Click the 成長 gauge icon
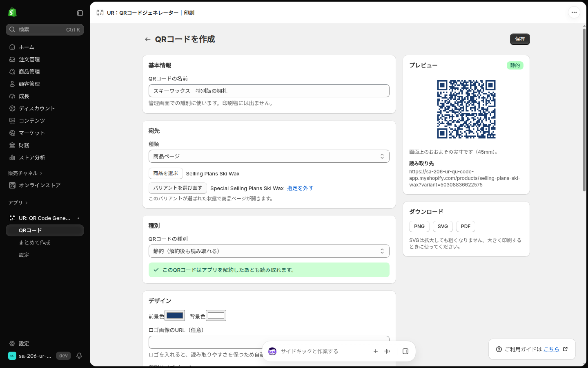This screenshot has height=368, width=588. (x=12, y=96)
